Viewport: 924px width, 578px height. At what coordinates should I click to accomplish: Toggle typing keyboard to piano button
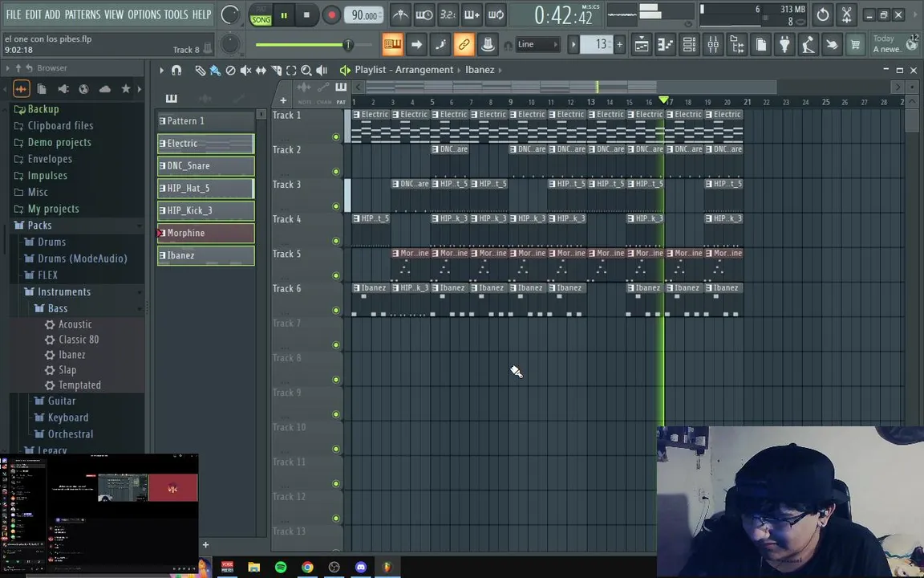(x=392, y=44)
